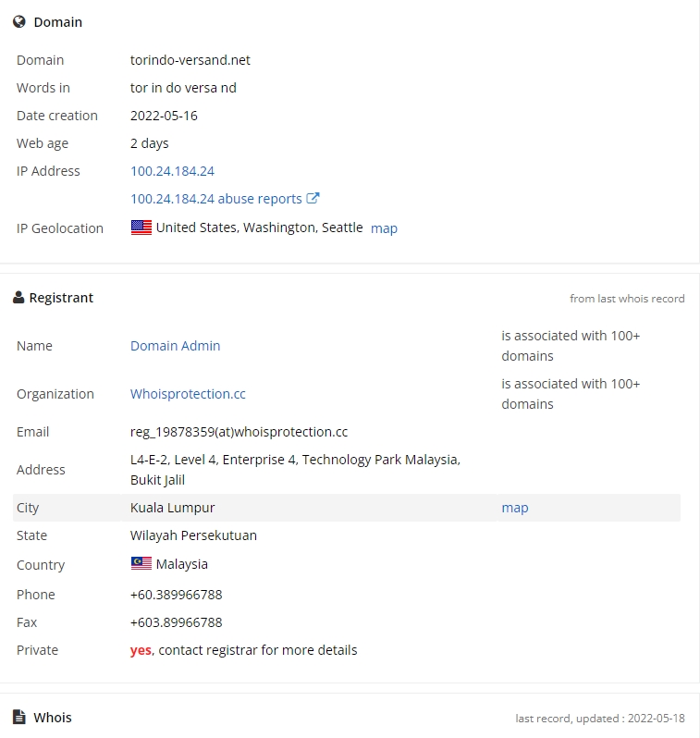
Task: Click the person icon beside Registrant heading
Action: pos(18,298)
